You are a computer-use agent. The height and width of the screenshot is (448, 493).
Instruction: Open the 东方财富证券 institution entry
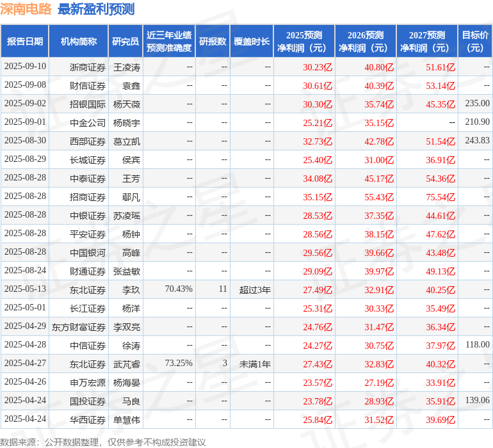pyautogui.click(x=79, y=326)
